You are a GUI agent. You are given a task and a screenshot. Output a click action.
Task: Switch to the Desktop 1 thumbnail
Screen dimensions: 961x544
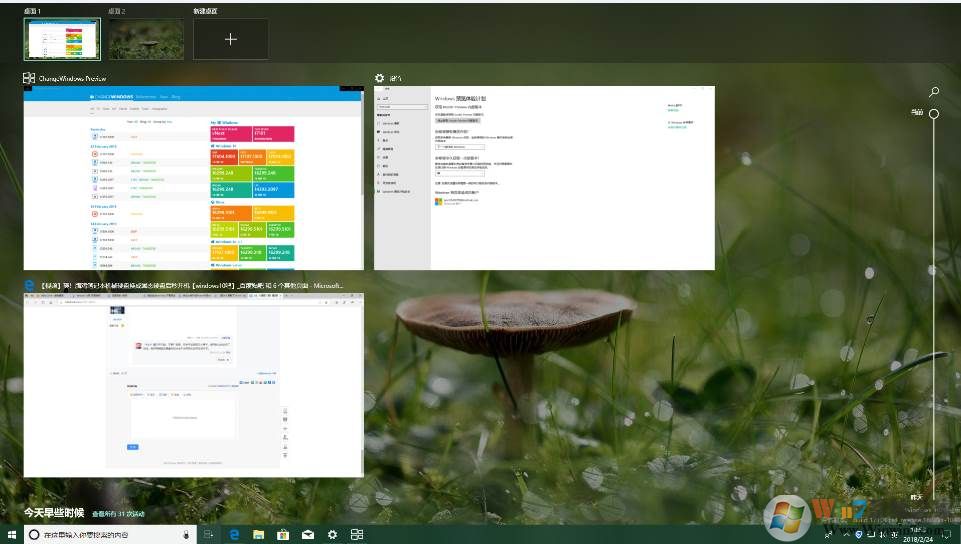click(63, 39)
